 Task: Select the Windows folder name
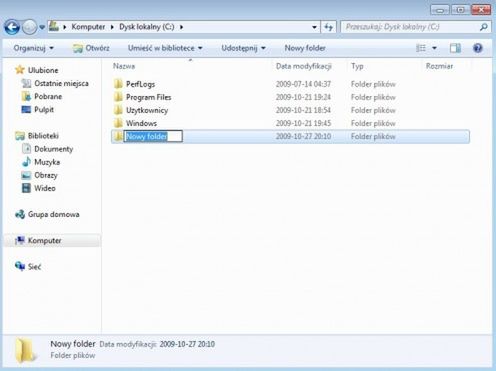coord(141,123)
